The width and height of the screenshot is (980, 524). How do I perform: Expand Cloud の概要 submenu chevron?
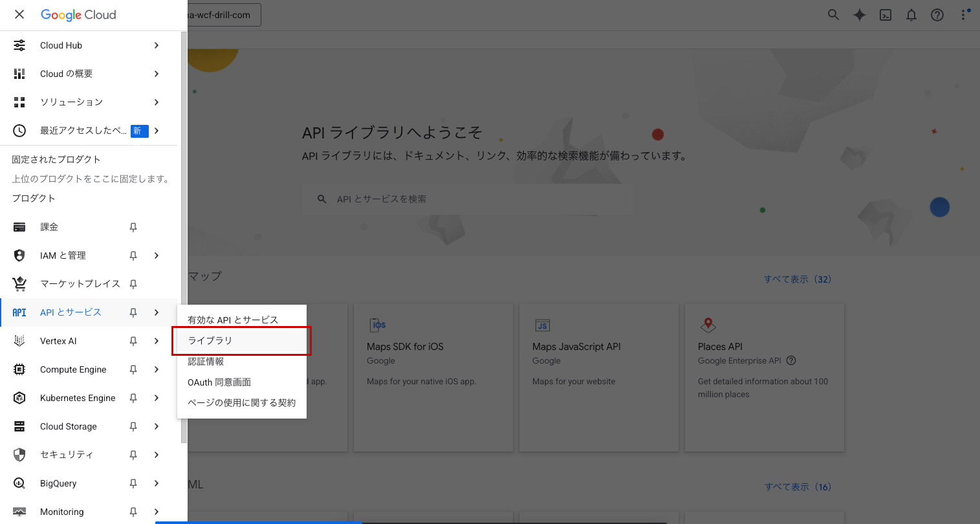157,74
